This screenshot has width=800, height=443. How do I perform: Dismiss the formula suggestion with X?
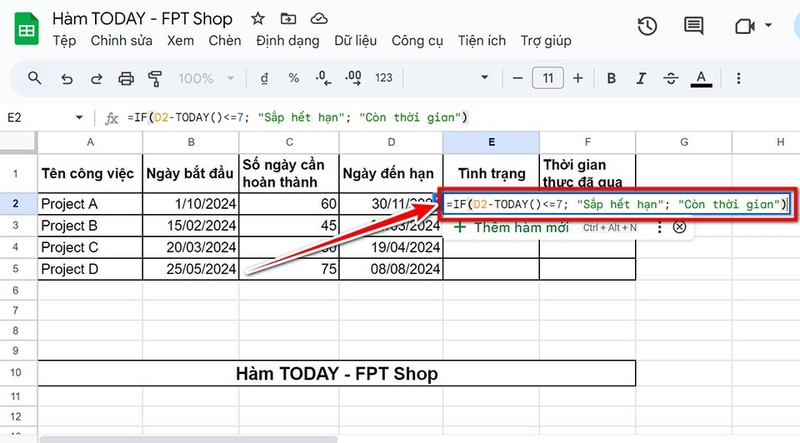679,227
